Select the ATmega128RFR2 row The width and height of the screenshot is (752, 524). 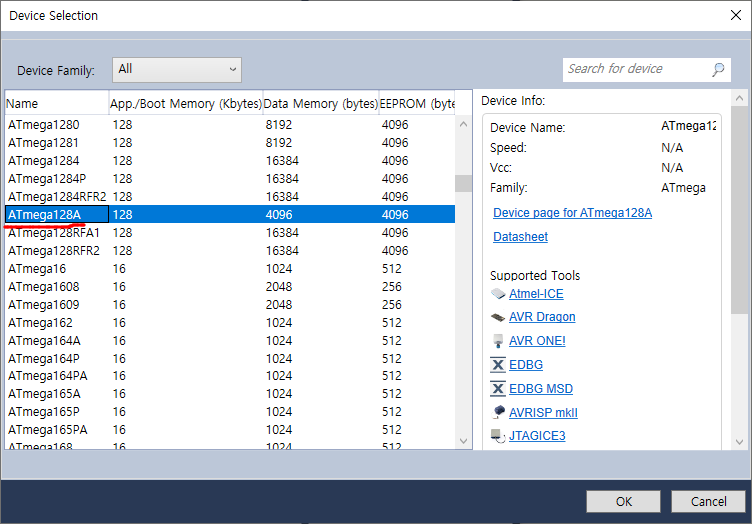[230, 251]
